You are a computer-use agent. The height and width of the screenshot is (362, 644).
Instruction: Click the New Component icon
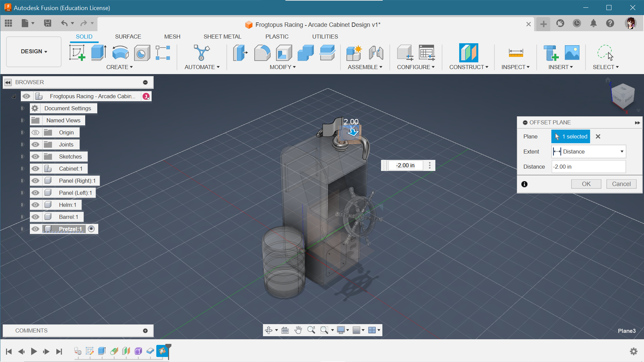tap(354, 53)
